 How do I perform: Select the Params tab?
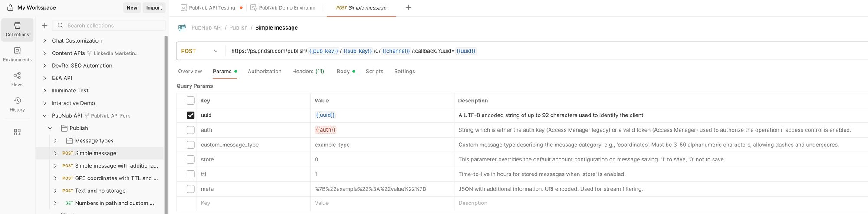(x=224, y=71)
